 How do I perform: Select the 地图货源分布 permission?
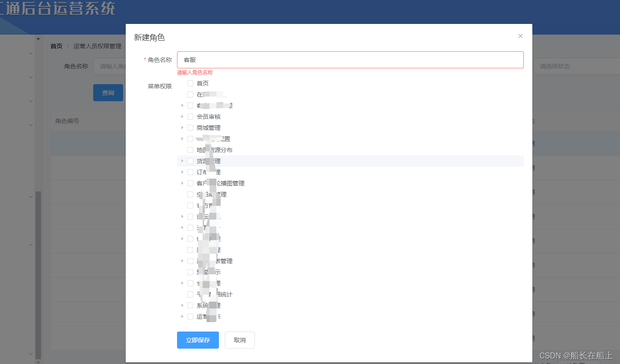[x=190, y=150]
